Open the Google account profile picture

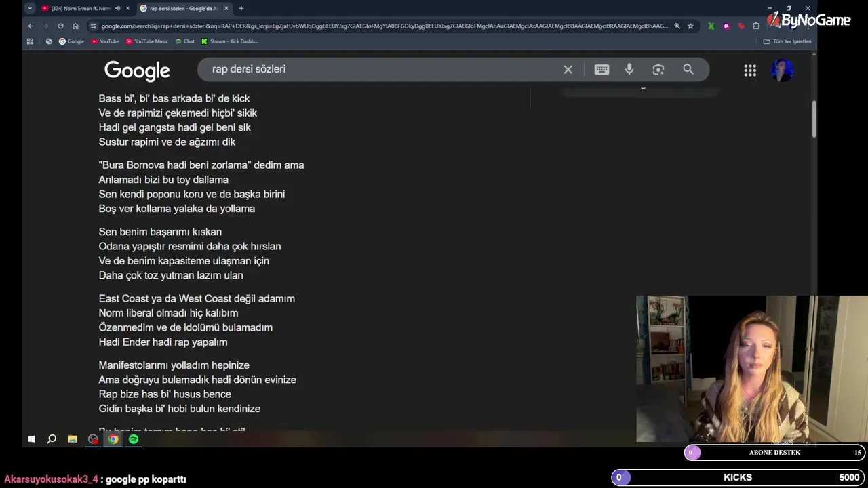click(782, 70)
